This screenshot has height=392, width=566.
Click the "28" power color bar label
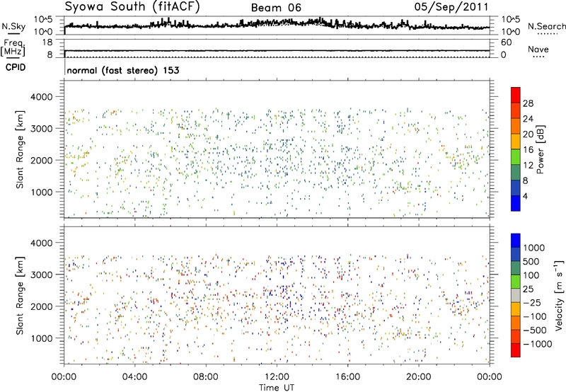click(528, 103)
